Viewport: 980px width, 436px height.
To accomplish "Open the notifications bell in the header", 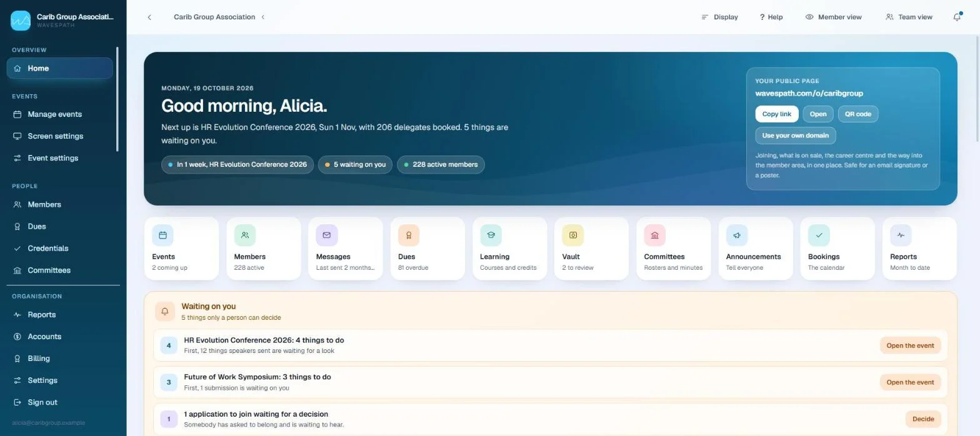I will [x=957, y=17].
